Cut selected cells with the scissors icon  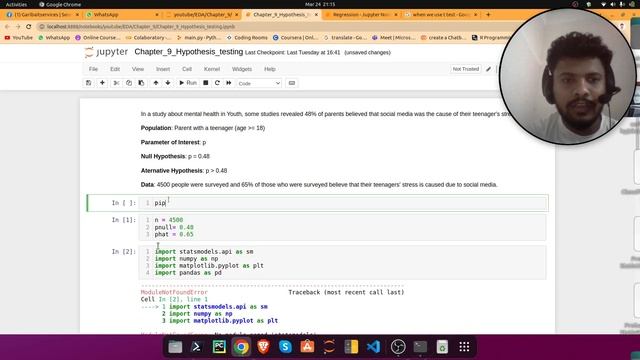(x=116, y=83)
